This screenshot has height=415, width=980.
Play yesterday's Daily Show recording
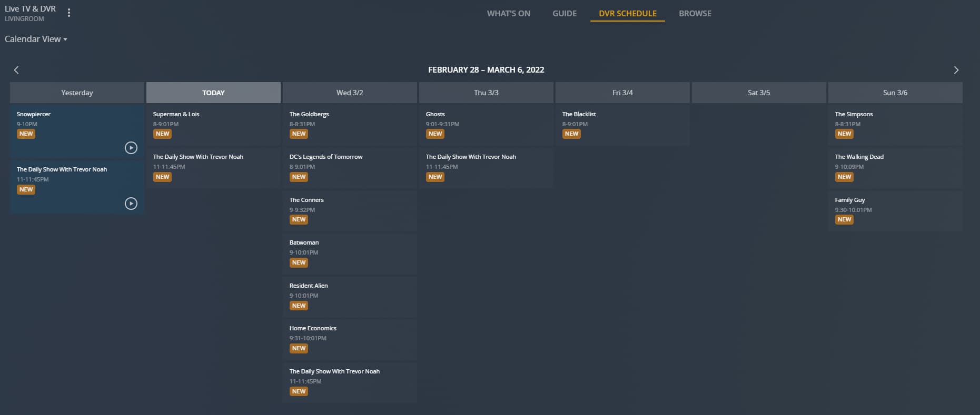click(x=131, y=204)
